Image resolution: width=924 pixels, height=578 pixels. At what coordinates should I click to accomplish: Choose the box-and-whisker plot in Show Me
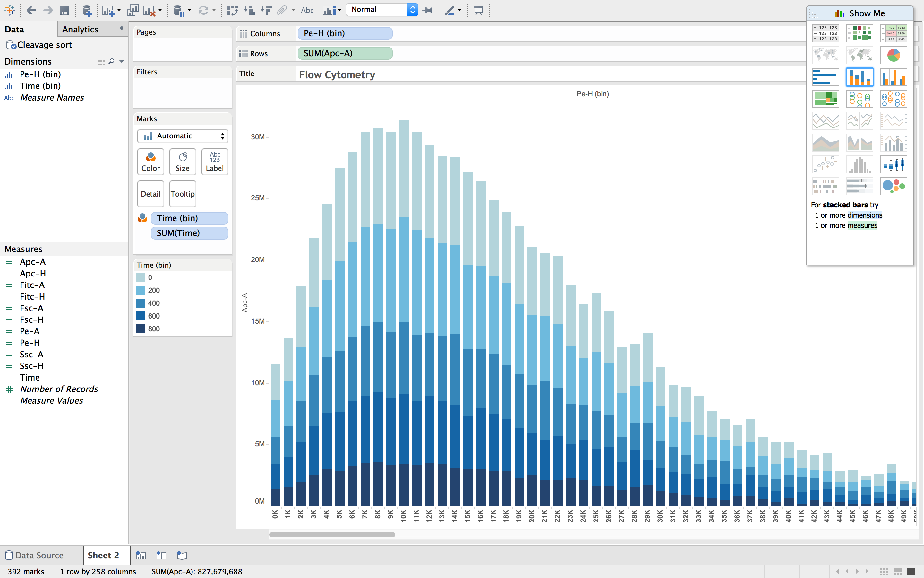point(894,164)
